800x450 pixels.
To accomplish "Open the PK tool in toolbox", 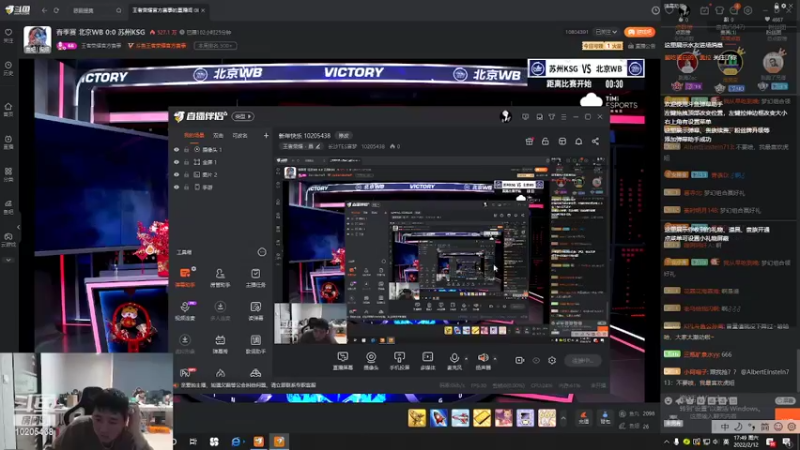I will 186,373.
